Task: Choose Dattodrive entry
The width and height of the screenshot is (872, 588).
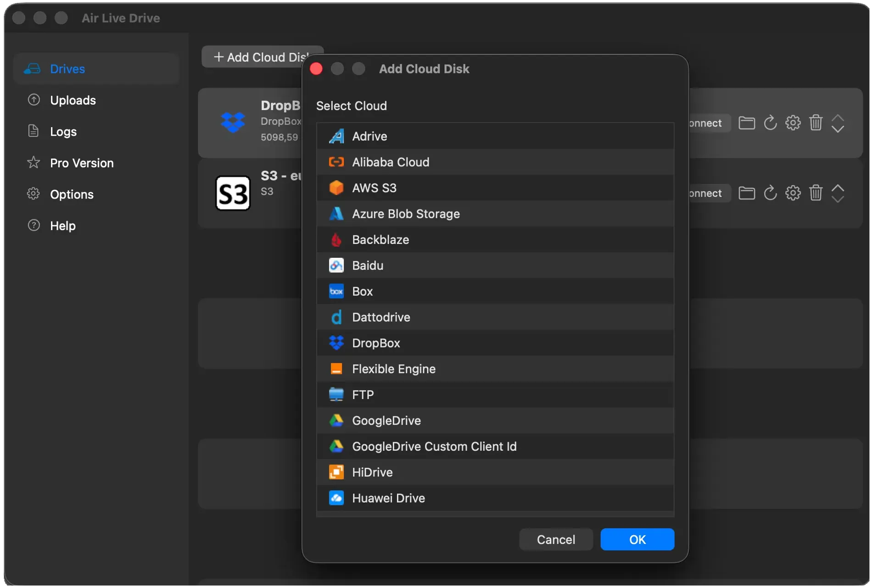Action: pos(495,317)
